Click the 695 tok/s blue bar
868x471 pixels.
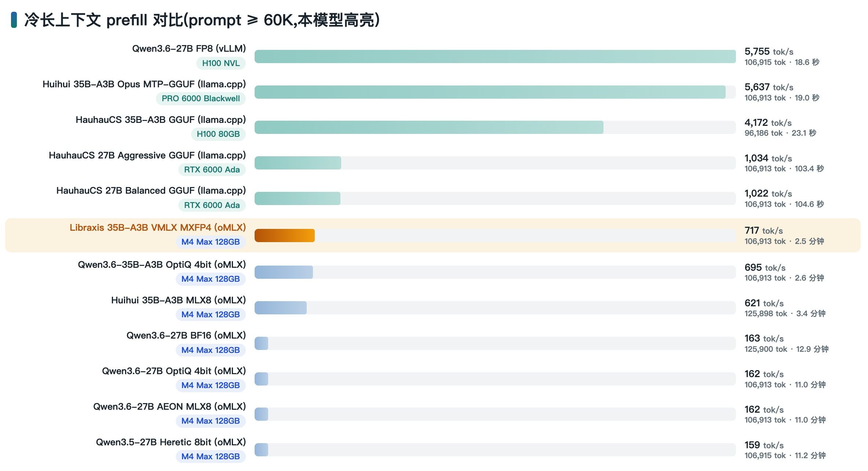coord(284,272)
